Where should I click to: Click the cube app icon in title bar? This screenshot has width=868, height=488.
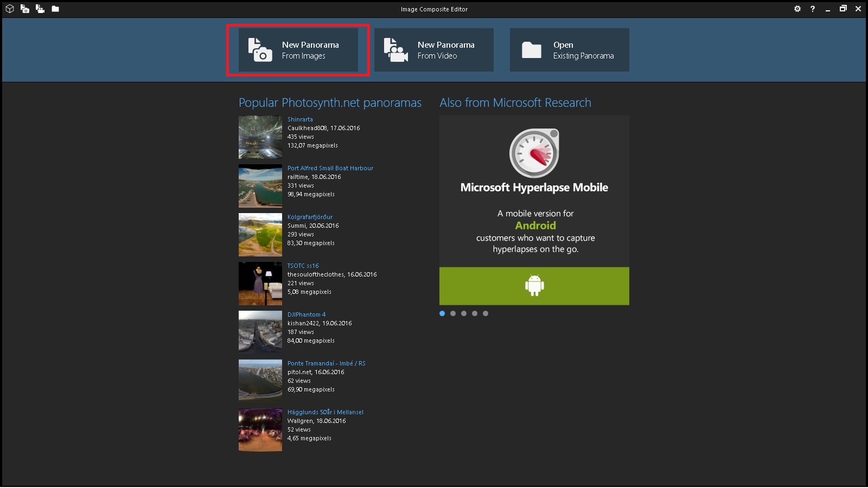[x=9, y=9]
